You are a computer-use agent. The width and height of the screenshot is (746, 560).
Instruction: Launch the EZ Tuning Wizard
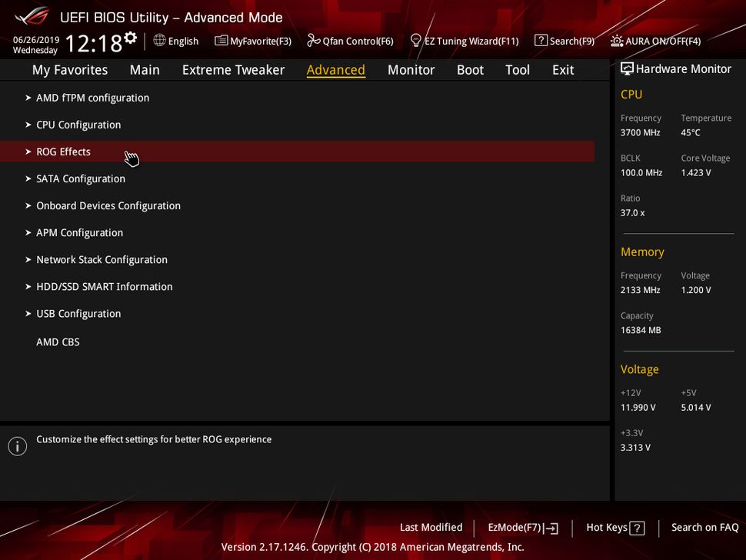pyautogui.click(x=465, y=41)
